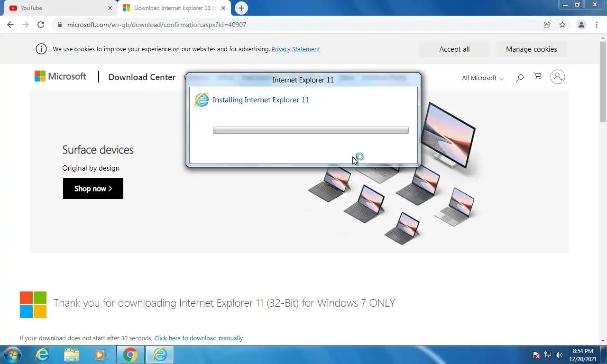
Task: Open Windows Explorer from taskbar
Action: click(x=72, y=355)
